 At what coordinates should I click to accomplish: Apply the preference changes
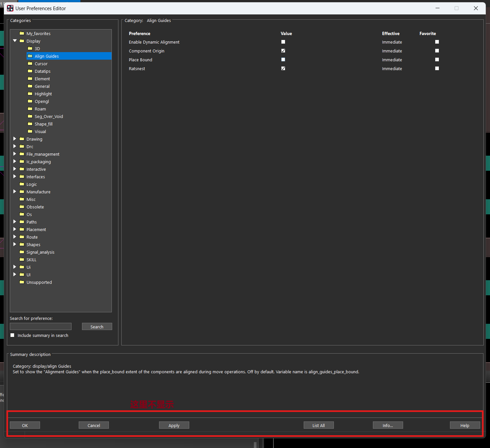tap(174, 425)
